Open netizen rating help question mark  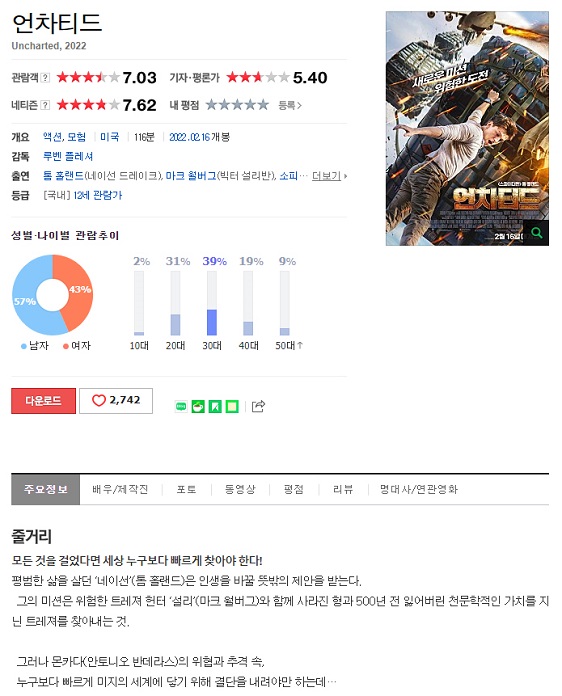click(x=45, y=105)
